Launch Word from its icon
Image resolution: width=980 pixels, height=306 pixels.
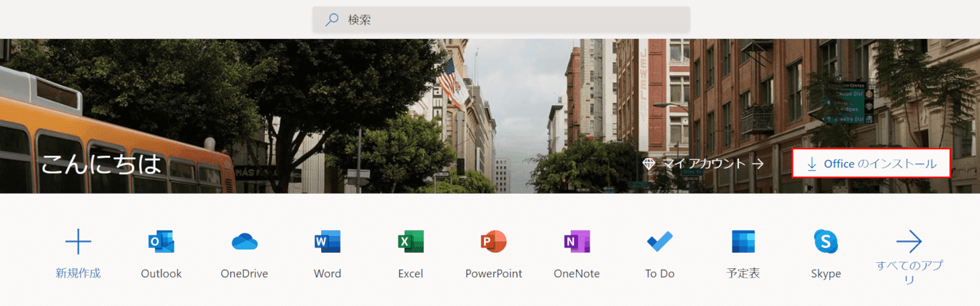click(328, 241)
